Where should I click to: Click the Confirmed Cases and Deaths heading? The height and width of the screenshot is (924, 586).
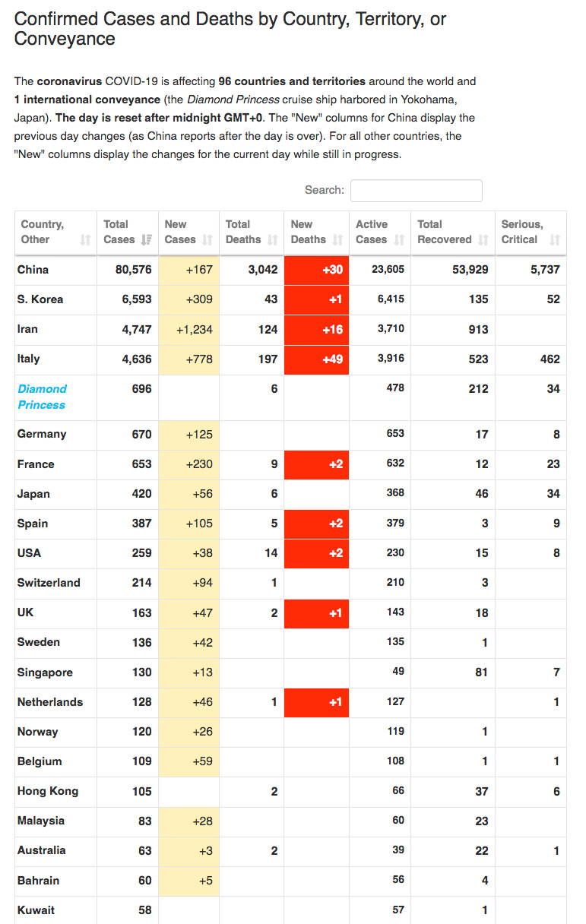[x=230, y=29]
